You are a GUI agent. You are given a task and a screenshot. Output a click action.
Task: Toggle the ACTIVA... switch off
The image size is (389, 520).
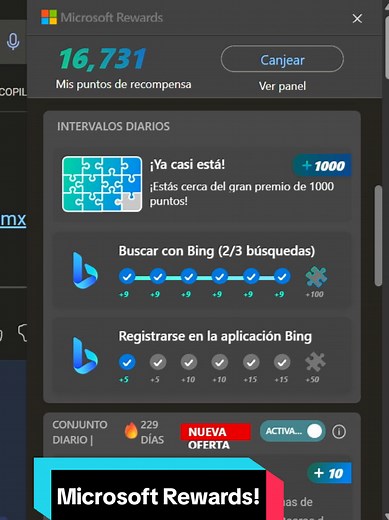[x=292, y=431]
